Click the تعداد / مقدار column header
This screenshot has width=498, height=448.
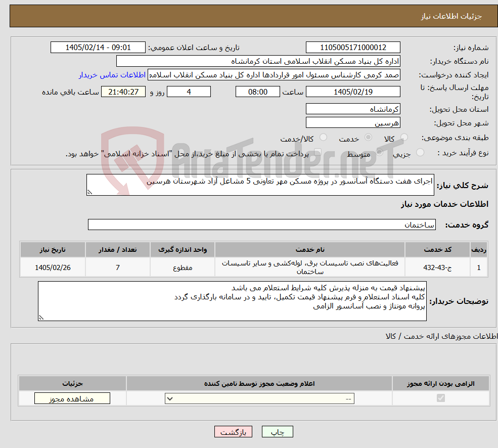tap(117, 249)
